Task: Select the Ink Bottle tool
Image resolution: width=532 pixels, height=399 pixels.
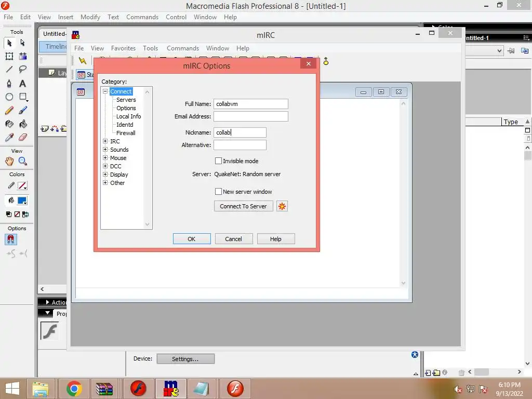Action: pos(9,124)
